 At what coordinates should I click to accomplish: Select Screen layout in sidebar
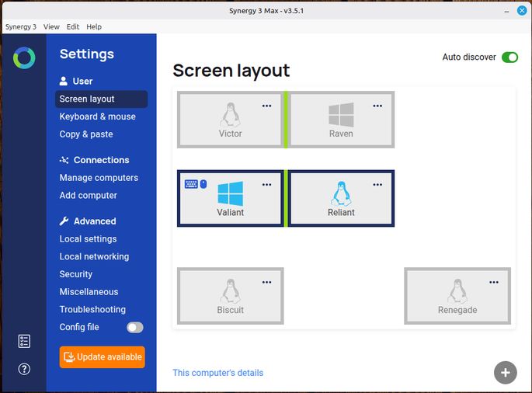point(101,99)
